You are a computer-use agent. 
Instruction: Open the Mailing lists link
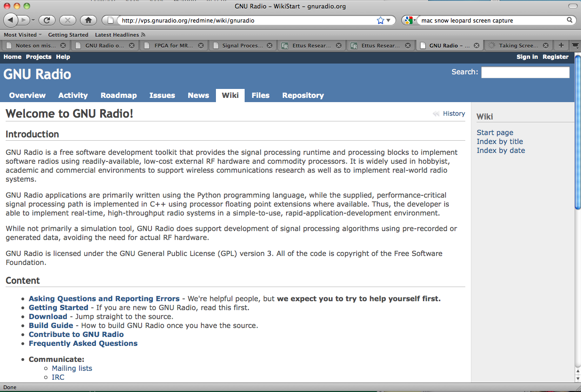pos(72,368)
